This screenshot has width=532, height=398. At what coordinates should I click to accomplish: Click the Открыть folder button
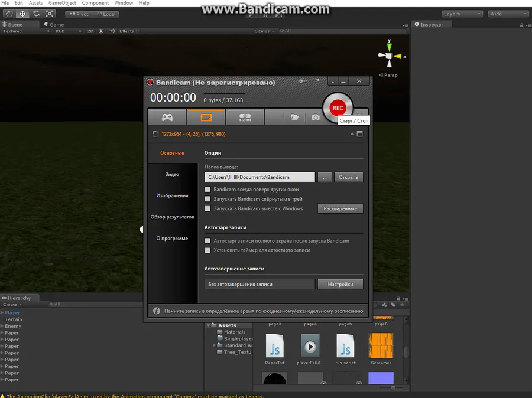(x=348, y=177)
